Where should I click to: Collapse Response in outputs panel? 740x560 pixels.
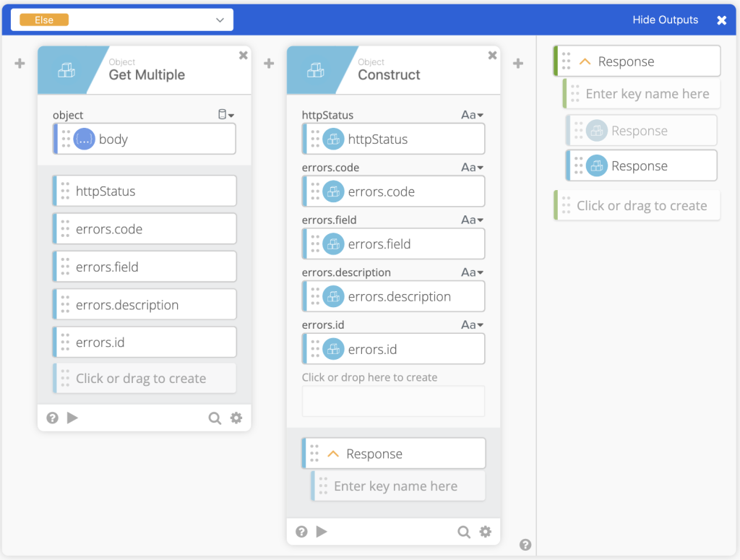[585, 61]
